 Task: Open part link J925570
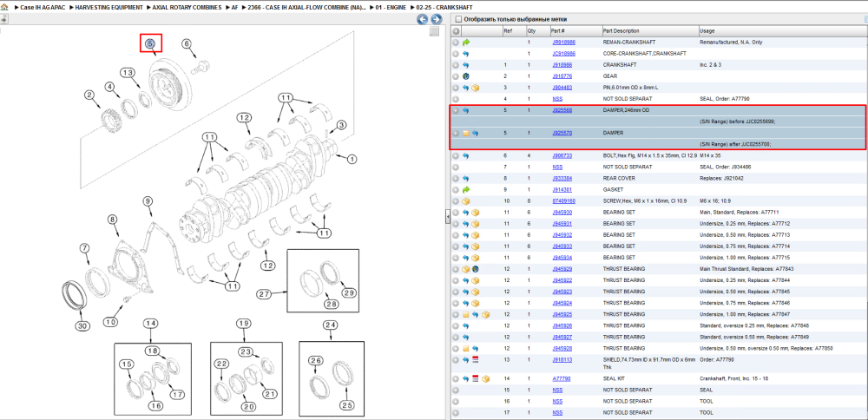click(562, 134)
